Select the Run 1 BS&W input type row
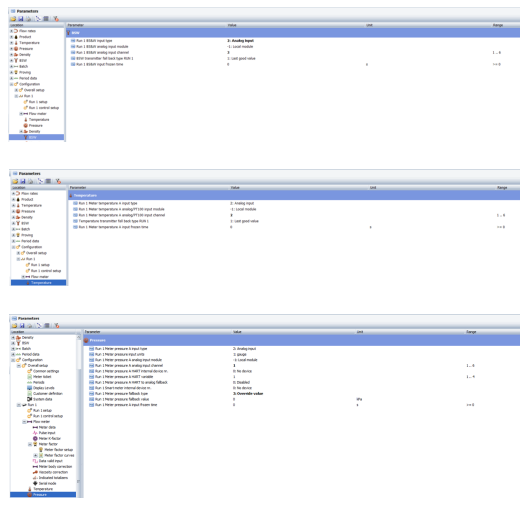The height and width of the screenshot is (509, 532). click(x=293, y=41)
